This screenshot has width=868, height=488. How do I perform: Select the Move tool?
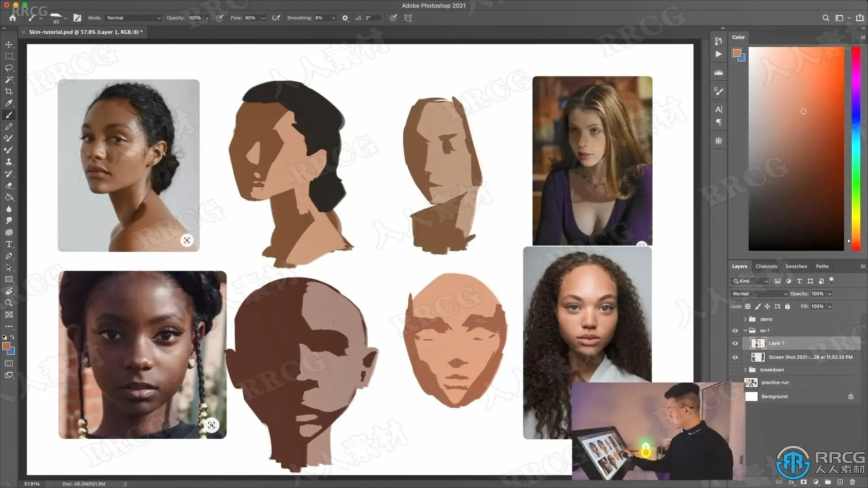[x=9, y=44]
